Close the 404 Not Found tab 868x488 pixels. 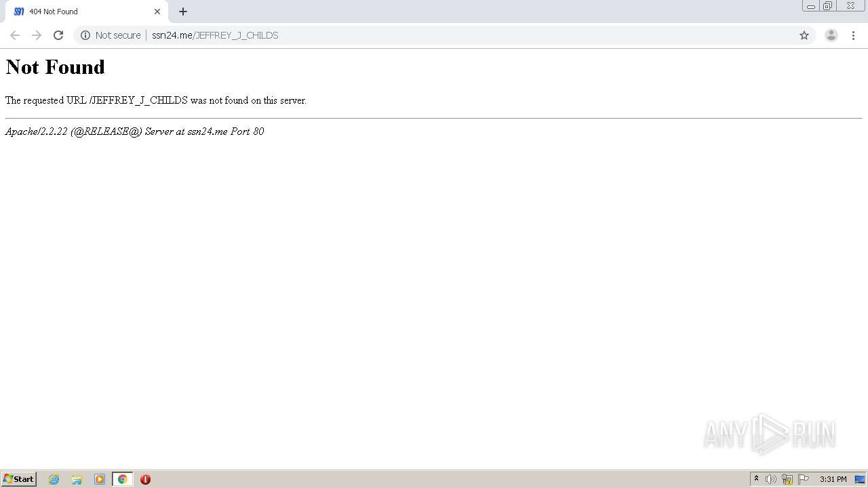point(157,12)
